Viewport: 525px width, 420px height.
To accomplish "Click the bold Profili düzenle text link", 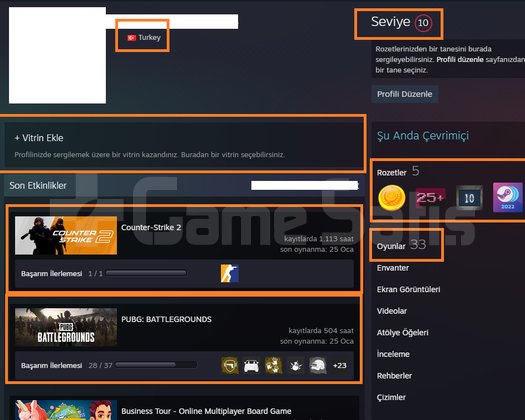I will (x=460, y=60).
